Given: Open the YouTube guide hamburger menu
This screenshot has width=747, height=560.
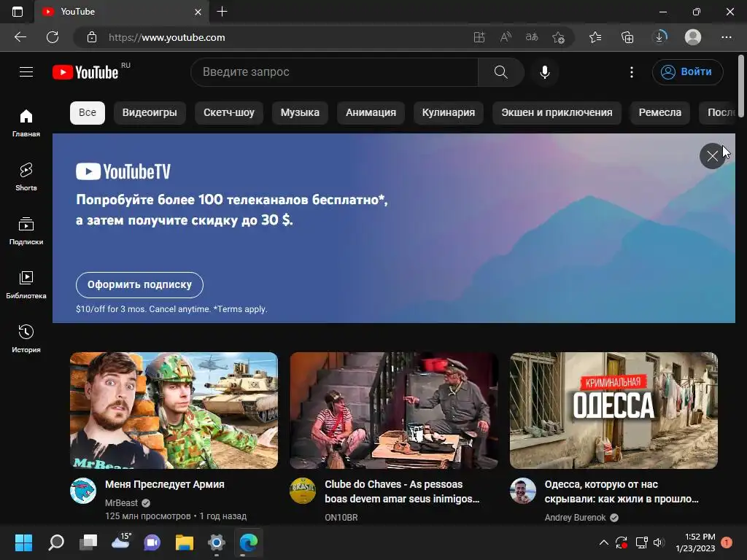Looking at the screenshot, I should coord(26,72).
